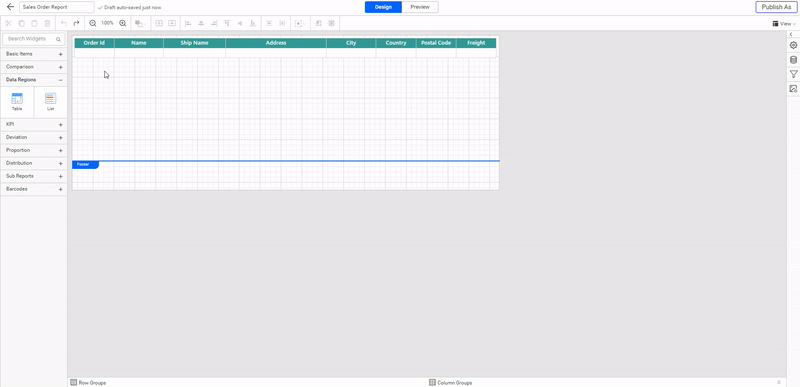The width and height of the screenshot is (800, 387).
Task: Open the Properties gear panel
Action: coord(793,45)
